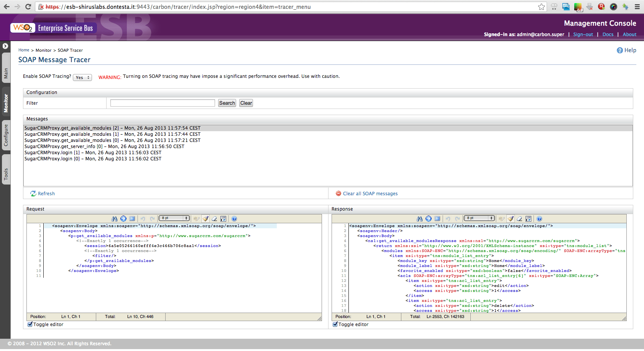Click eraser reset icon in Request editor
Screen dimensions: 644x351
pyautogui.click(x=214, y=219)
